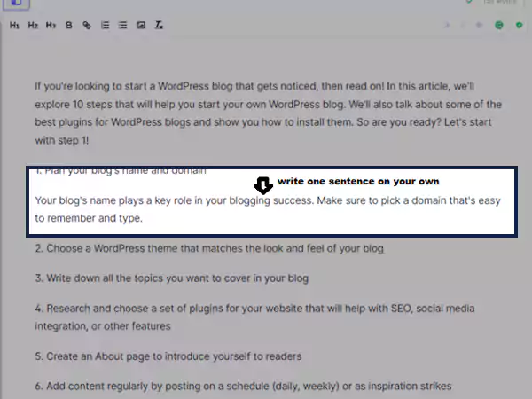Viewport: 532px width, 399px height.
Task: Click the green shield icon in the toolbar
Action: 519,25
